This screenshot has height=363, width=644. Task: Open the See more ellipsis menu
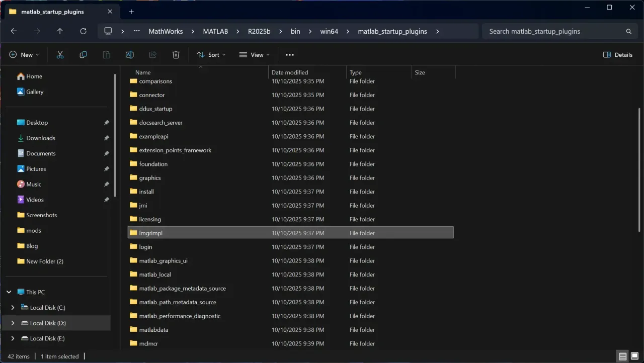289,55
